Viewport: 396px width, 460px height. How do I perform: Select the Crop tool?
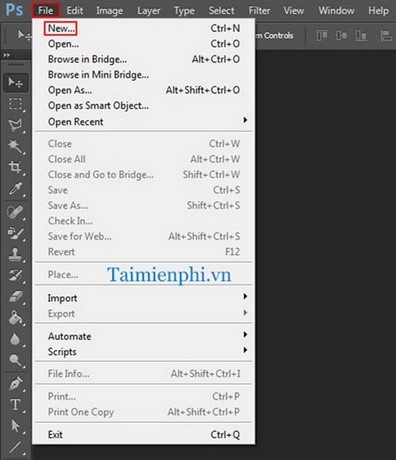coord(15,167)
